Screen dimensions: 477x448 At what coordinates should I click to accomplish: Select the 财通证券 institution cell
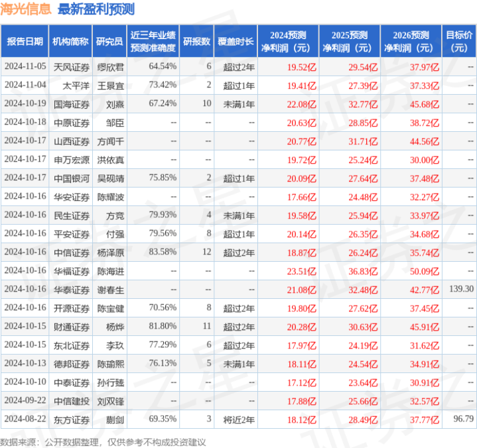[x=72, y=327]
